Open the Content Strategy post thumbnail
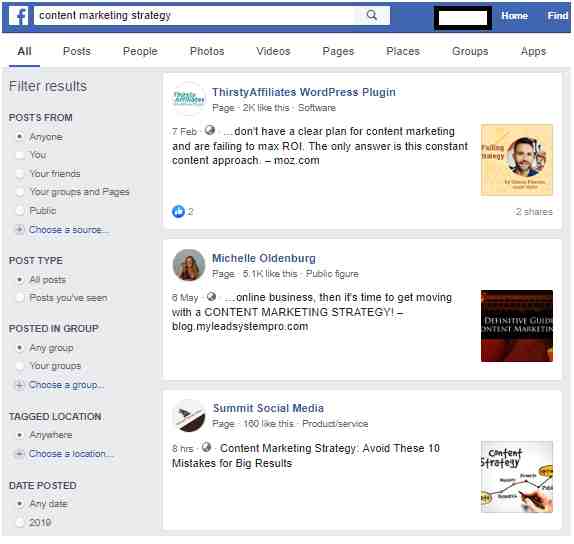 click(x=517, y=477)
